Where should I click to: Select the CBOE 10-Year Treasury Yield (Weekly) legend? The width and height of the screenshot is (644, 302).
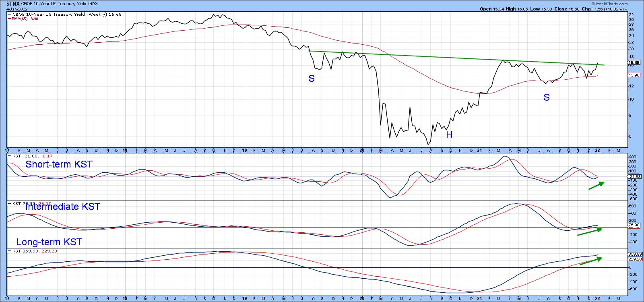click(60, 14)
